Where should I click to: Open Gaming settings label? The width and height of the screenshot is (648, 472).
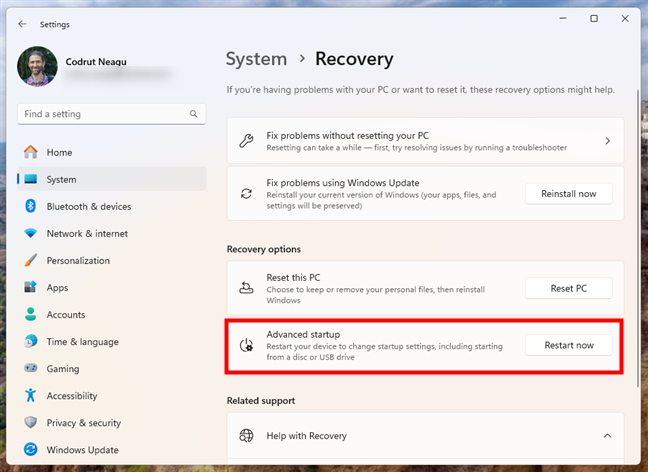tap(63, 369)
